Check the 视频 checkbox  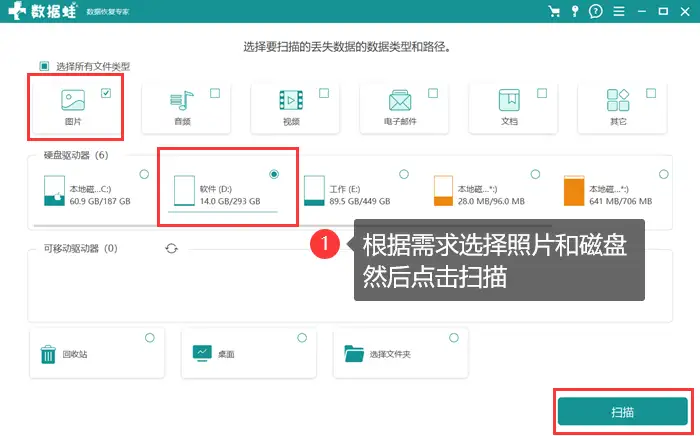(x=324, y=93)
